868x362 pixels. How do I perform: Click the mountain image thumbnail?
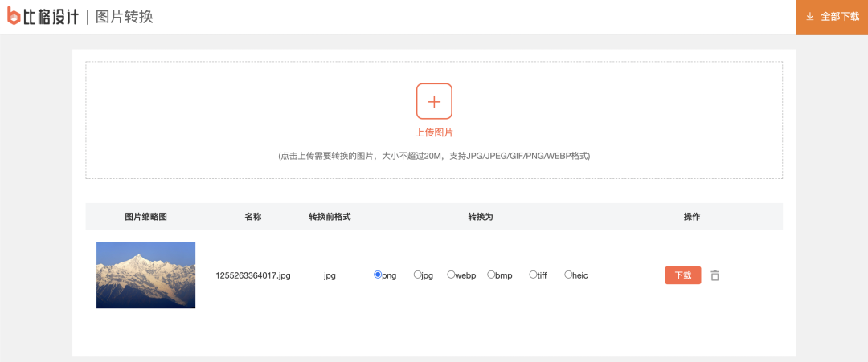[145, 275]
